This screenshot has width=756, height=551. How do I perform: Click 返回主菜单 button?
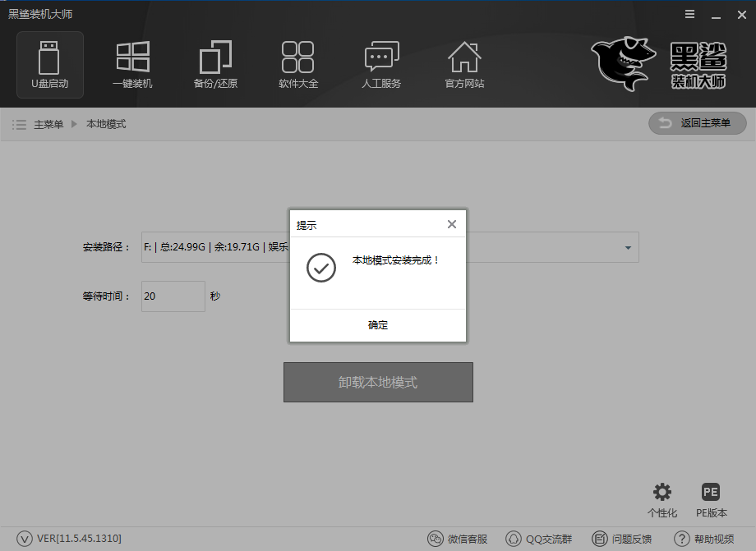click(697, 123)
